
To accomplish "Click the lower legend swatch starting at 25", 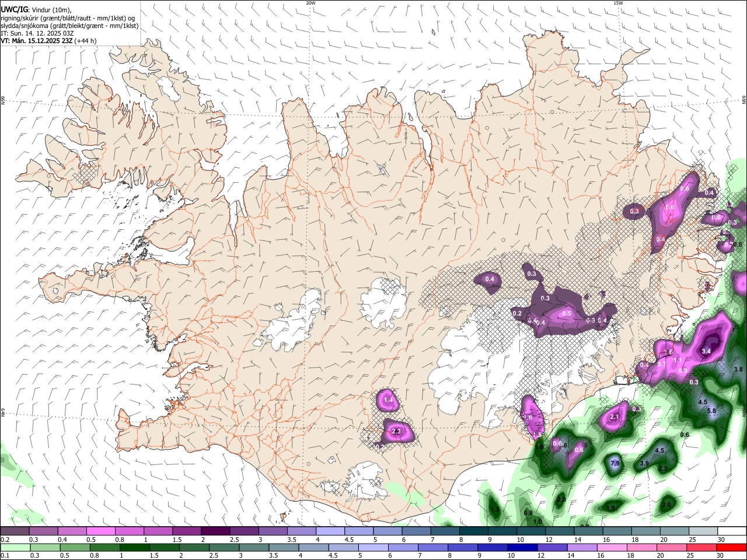I will pyautogui.click(x=701, y=548).
